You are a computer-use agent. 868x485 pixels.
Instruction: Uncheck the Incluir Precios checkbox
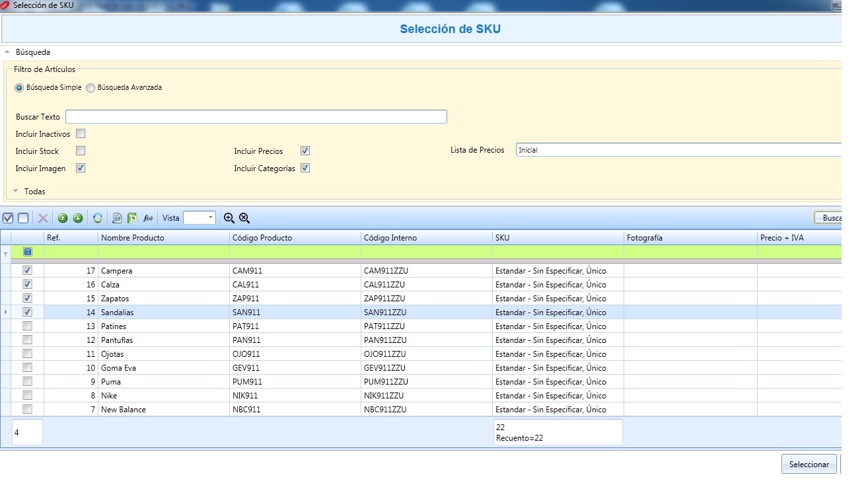coord(305,151)
